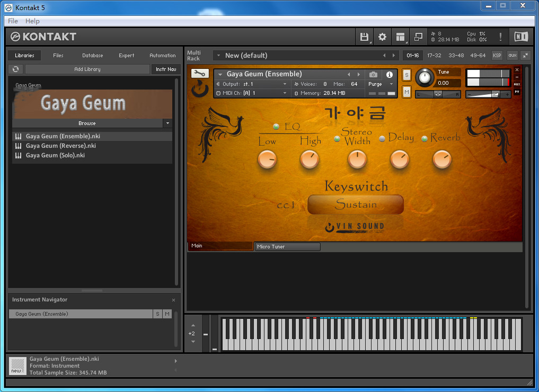
Task: Click the save (floppy disk) icon
Action: click(x=364, y=37)
